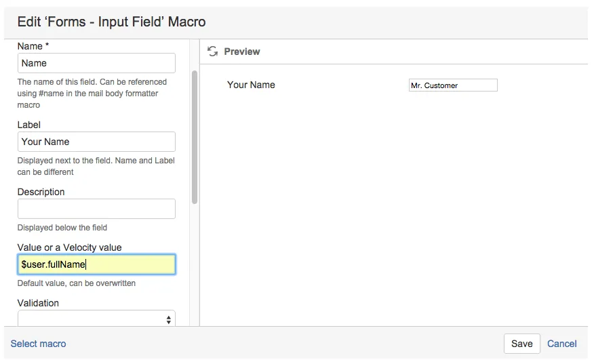Click the Save button
This screenshot has width=594, height=364.
coord(521,344)
